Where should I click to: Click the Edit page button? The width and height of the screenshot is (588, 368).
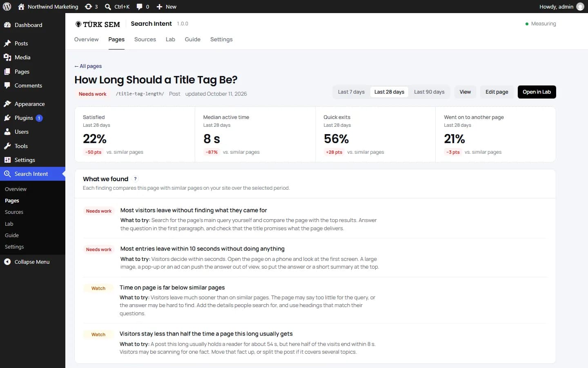[x=497, y=92]
